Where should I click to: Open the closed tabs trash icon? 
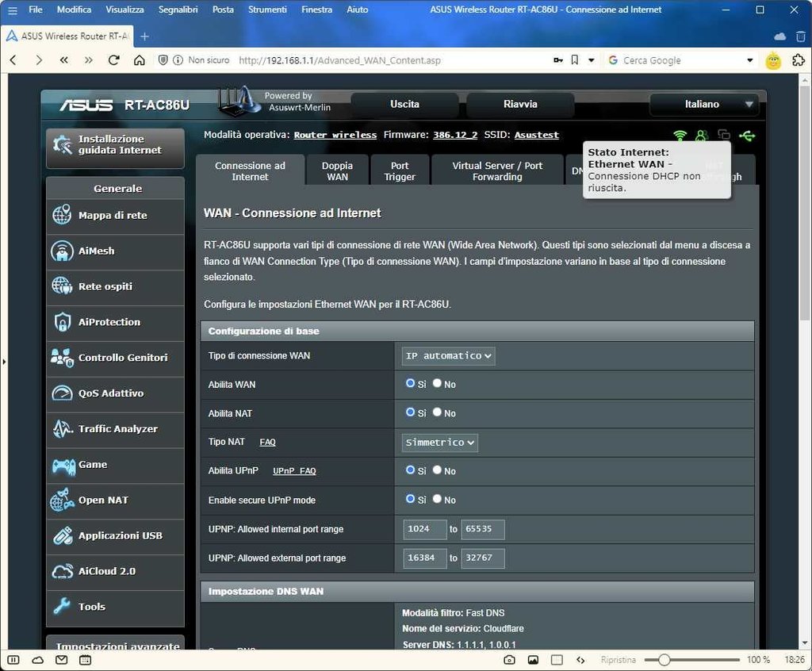(x=801, y=36)
